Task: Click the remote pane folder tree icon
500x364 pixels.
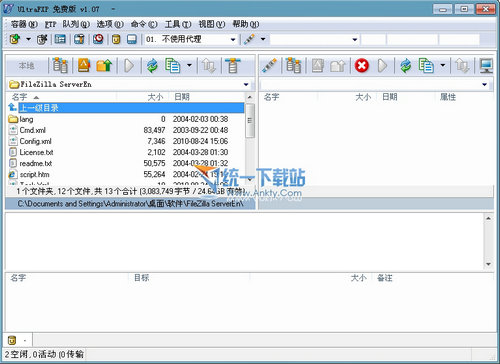Action: [x=294, y=65]
